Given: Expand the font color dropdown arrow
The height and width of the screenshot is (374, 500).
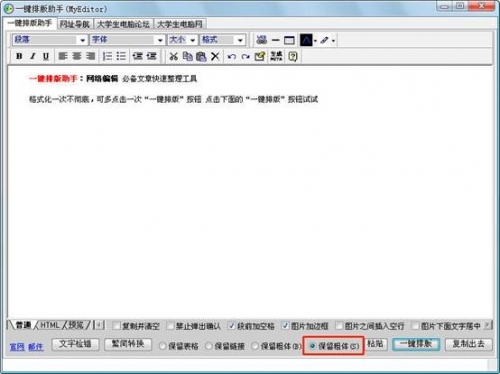Looking at the screenshot, I should coord(315,41).
